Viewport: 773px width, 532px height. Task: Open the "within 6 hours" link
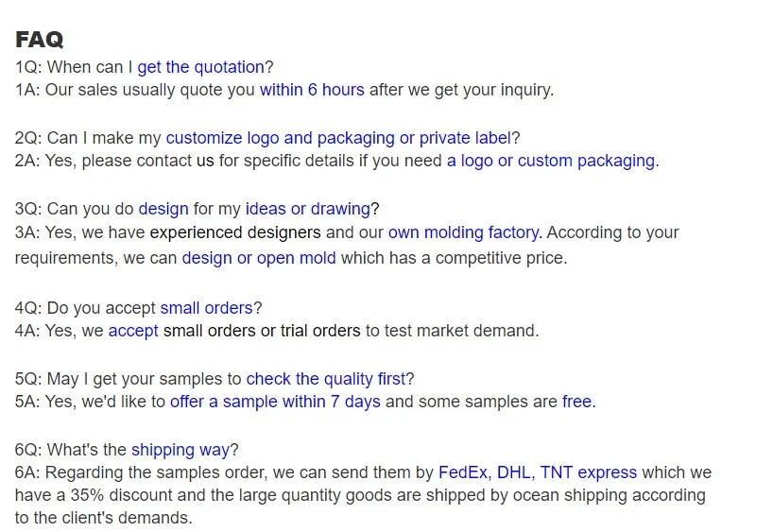click(312, 91)
